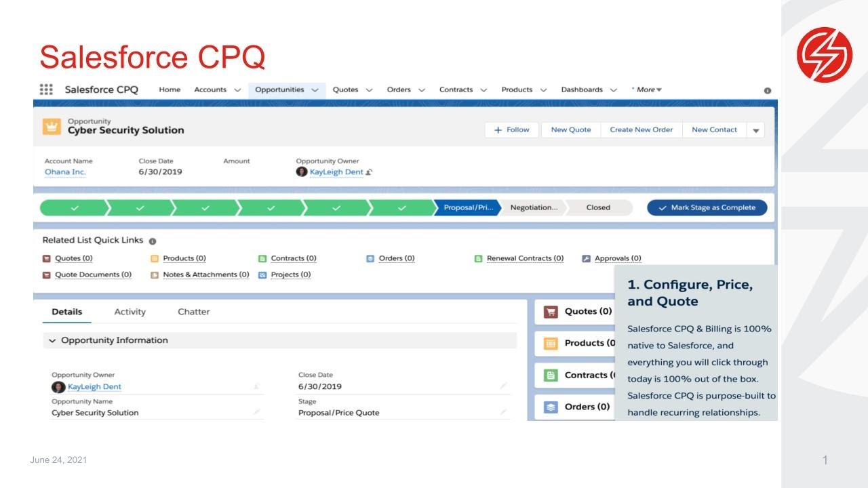Viewport: 868px width, 488px height.
Task: Open the Quotes navigation tab
Action: click(345, 89)
